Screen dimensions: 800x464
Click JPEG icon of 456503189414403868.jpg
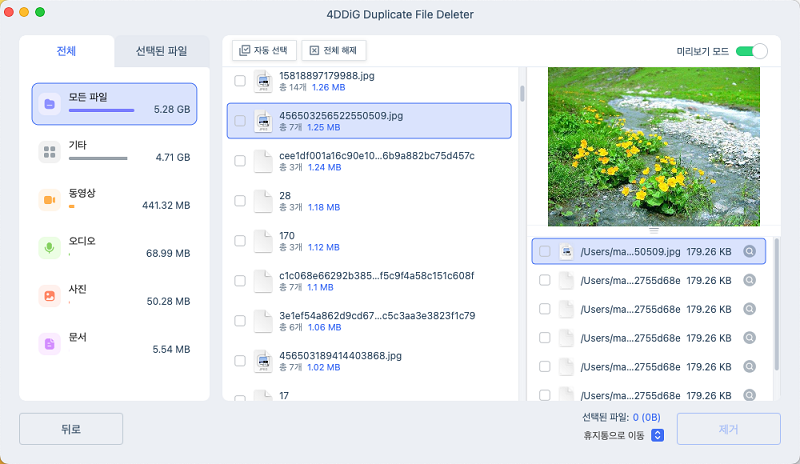tap(263, 361)
